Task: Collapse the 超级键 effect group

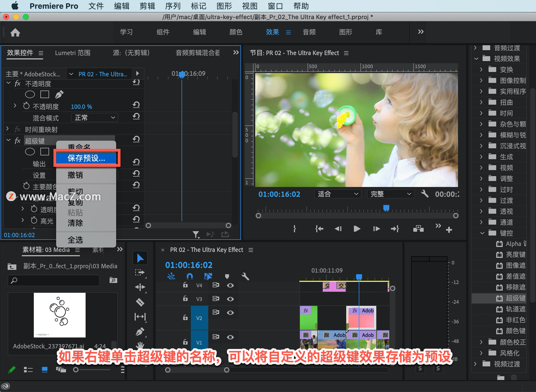Action: pyautogui.click(x=8, y=140)
